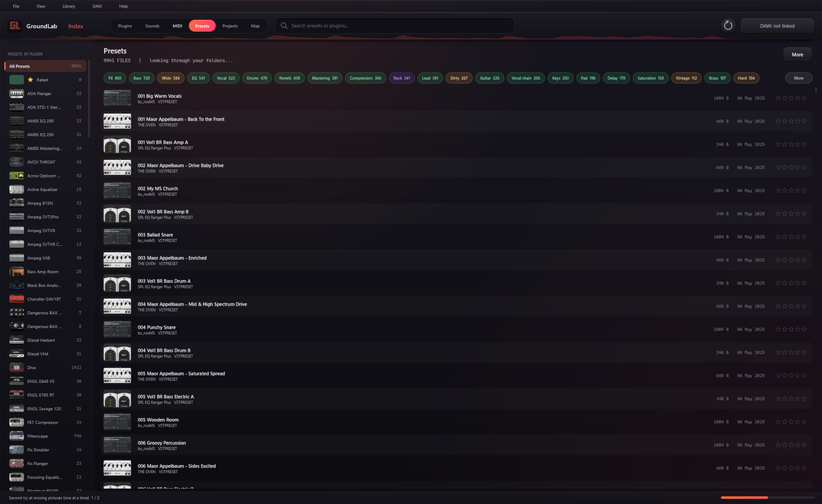Select the Fix Doubler plugin thumbnail
822x504 pixels.
point(17,450)
